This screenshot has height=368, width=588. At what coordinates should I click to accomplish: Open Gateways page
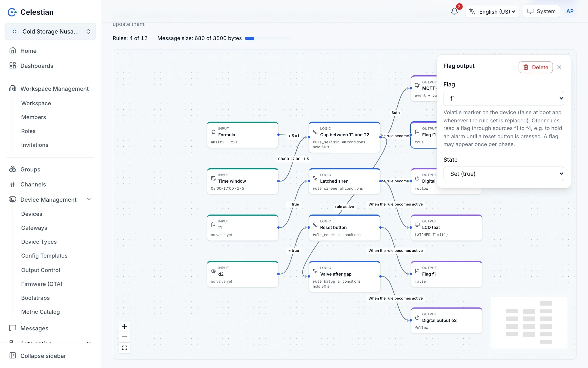(x=34, y=228)
